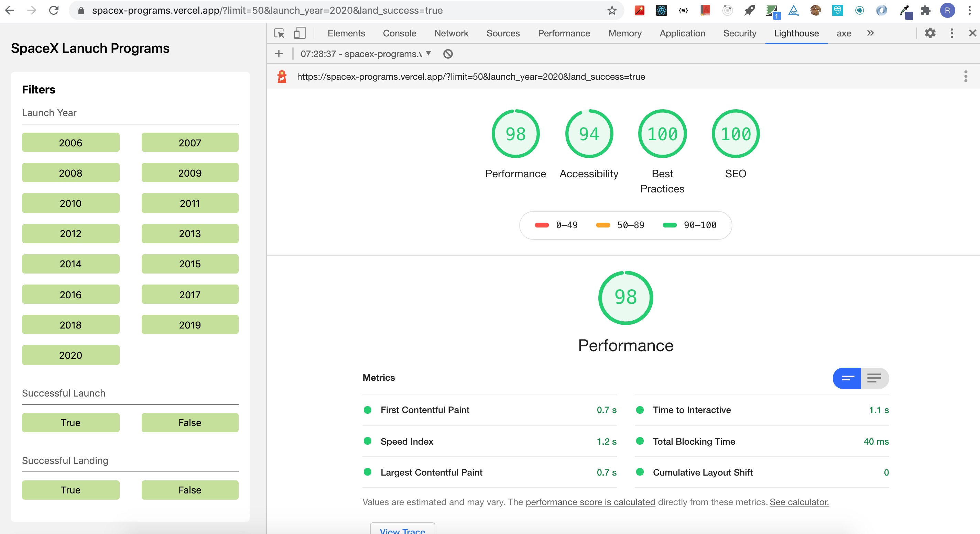
Task: Filter launches by year 2013
Action: [x=190, y=233]
